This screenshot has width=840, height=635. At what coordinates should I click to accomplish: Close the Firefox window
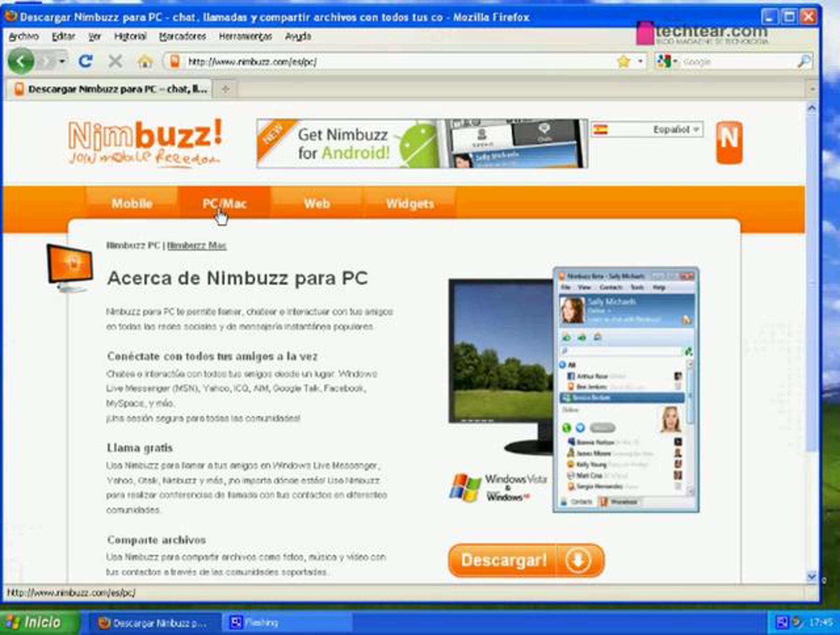[x=808, y=17]
